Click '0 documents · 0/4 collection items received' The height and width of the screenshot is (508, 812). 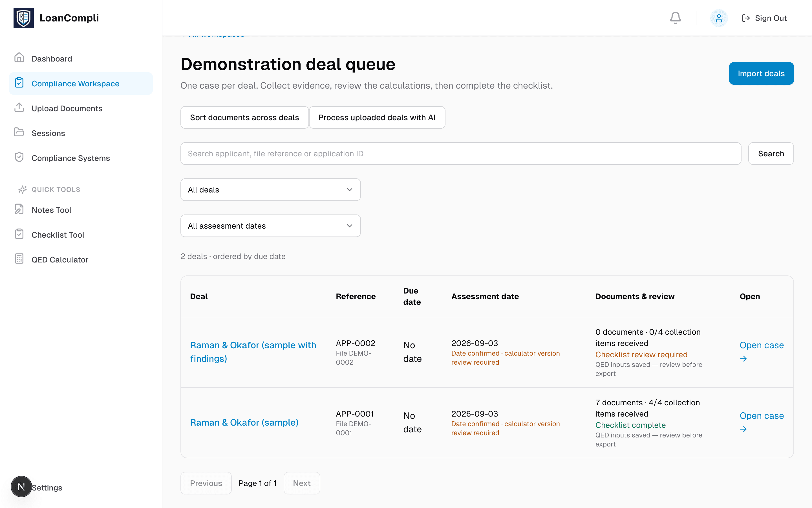pyautogui.click(x=648, y=337)
